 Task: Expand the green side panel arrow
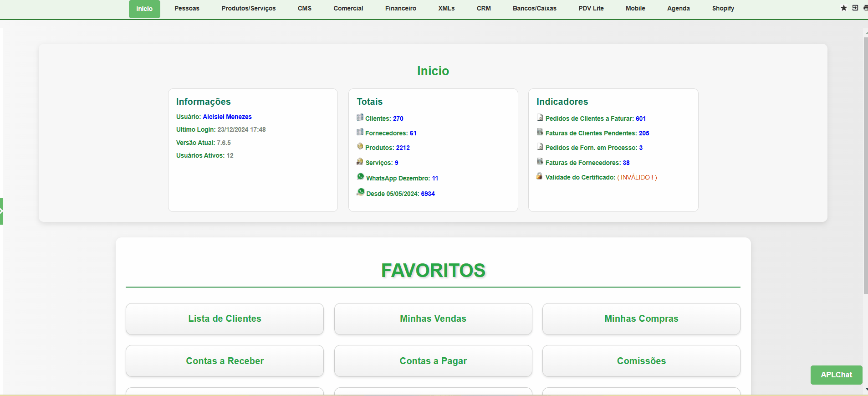pos(1,211)
